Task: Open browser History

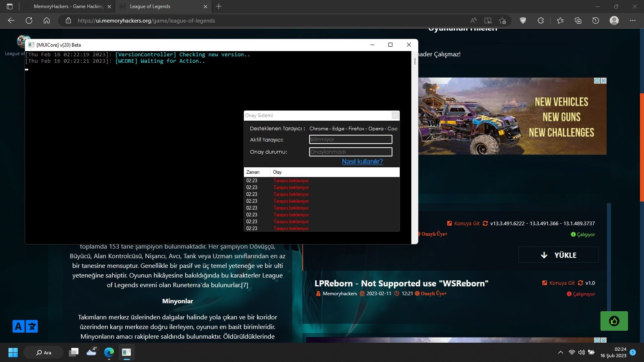Action: 596,21
